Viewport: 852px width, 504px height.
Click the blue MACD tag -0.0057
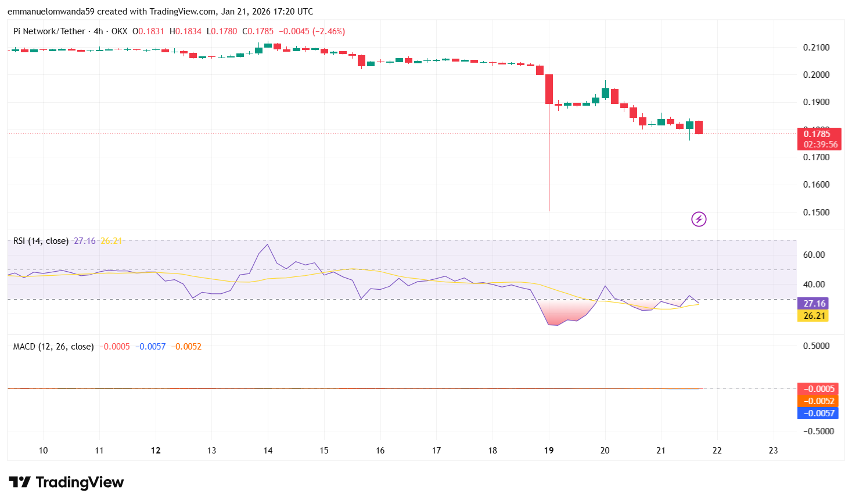[x=818, y=413]
